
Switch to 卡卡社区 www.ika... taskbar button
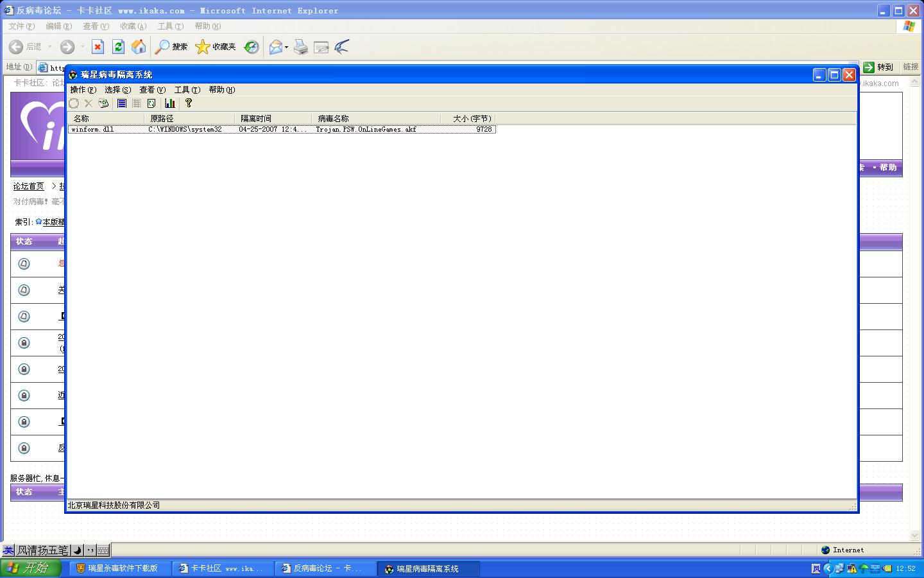pyautogui.click(x=223, y=568)
